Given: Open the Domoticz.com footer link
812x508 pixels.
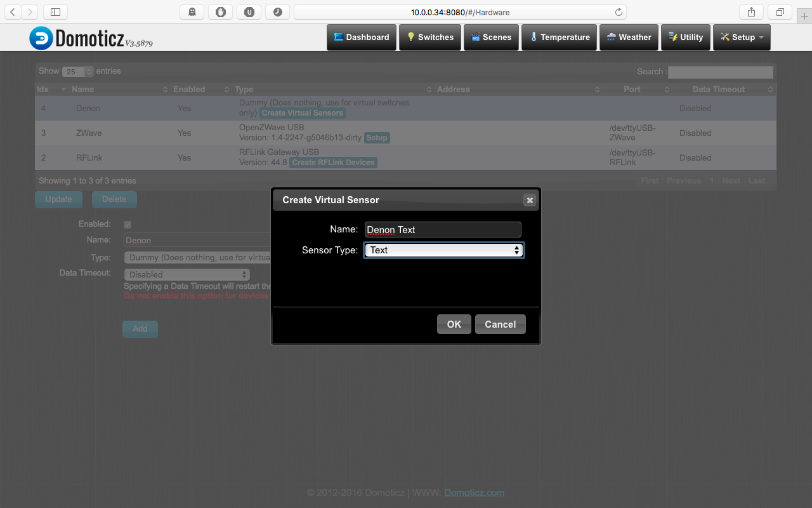Looking at the screenshot, I should point(475,493).
